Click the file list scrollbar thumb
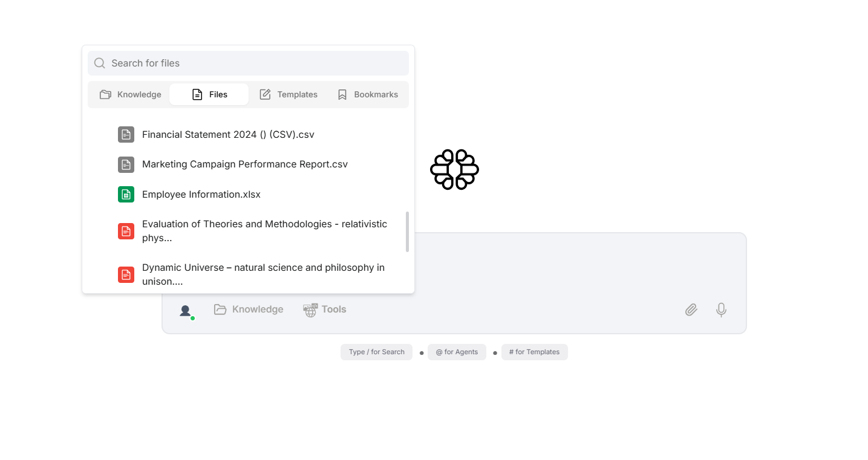Image resolution: width=868 pixels, height=460 pixels. tap(407, 232)
